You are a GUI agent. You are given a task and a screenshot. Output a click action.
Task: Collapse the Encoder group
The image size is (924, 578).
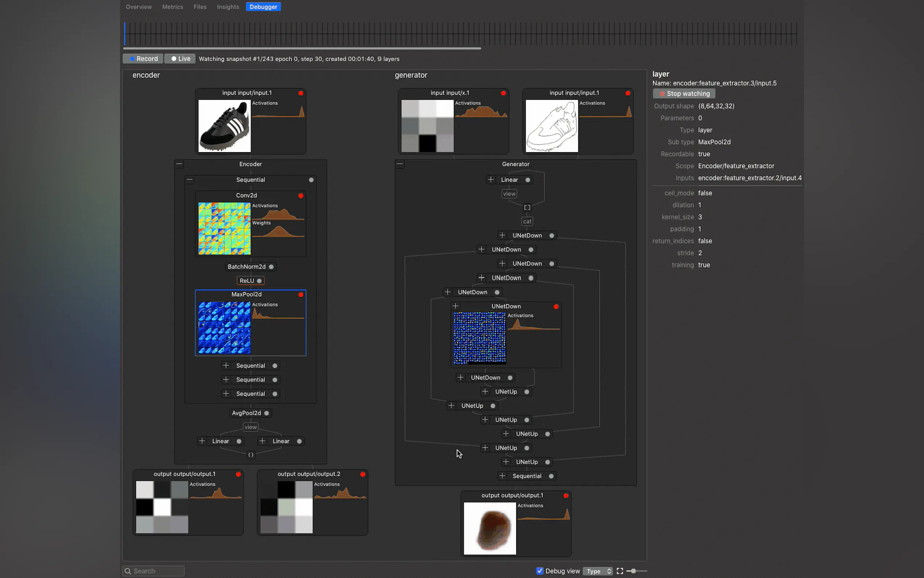click(179, 165)
